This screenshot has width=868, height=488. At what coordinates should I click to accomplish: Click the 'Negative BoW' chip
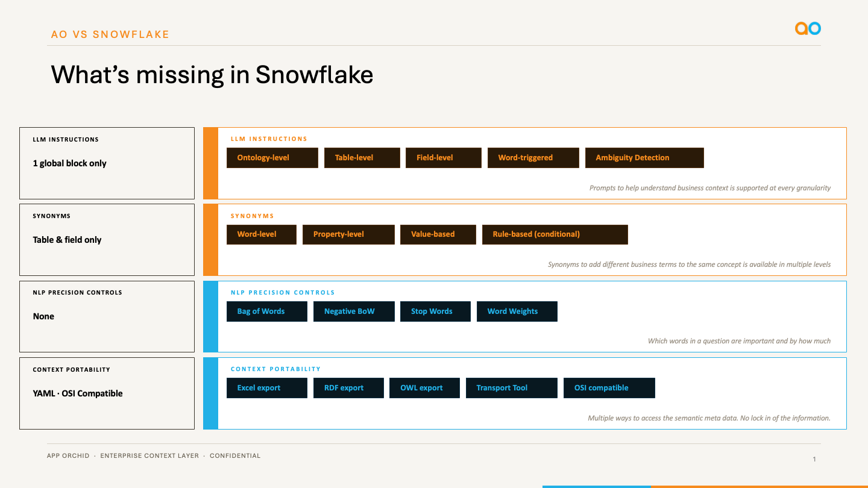click(x=354, y=311)
